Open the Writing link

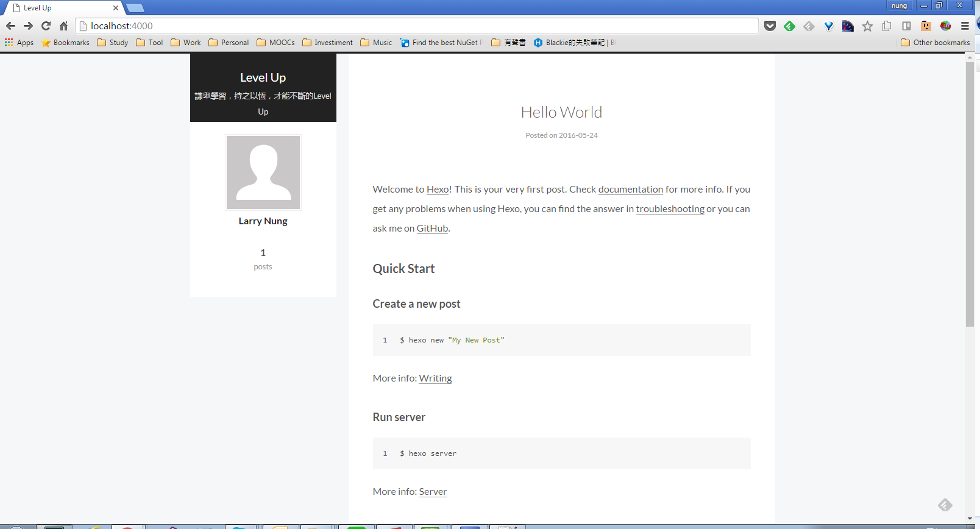(x=435, y=378)
